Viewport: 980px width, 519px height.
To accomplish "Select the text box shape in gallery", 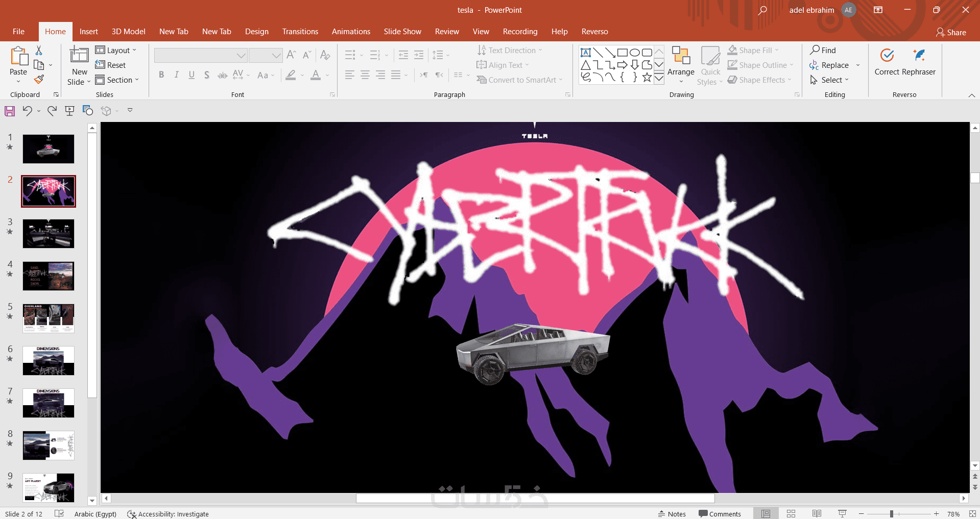I will [x=586, y=53].
